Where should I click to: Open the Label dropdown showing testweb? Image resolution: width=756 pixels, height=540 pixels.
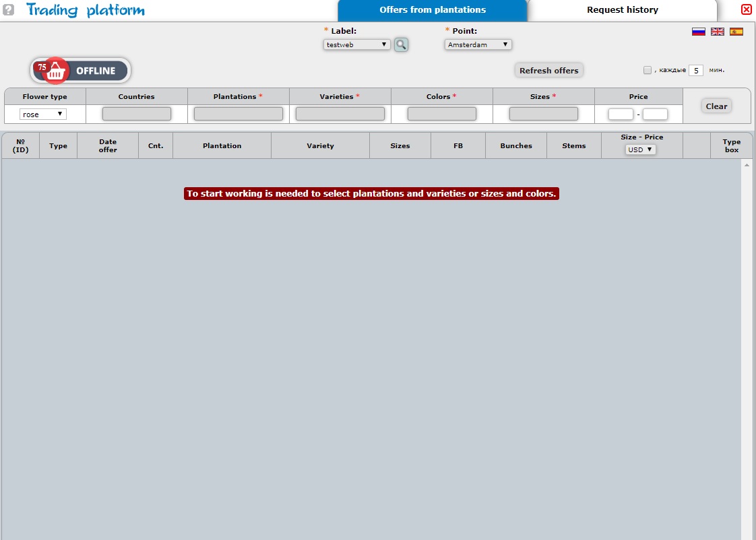356,44
